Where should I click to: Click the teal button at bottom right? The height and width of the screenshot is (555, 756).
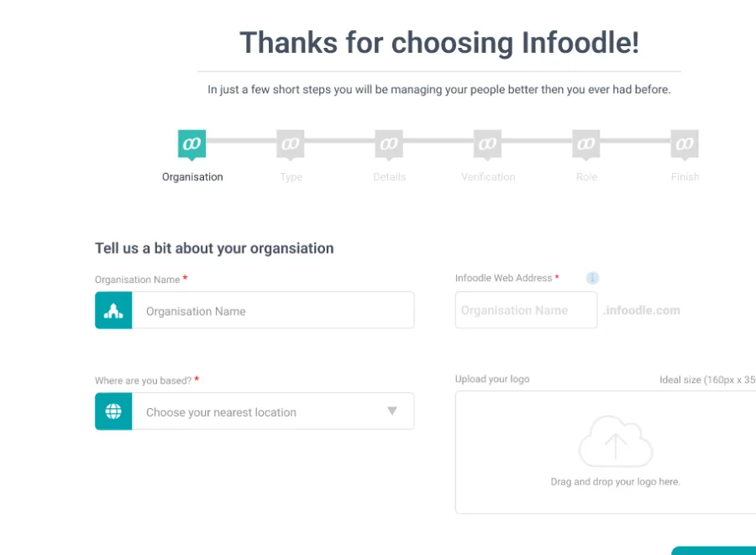713,551
